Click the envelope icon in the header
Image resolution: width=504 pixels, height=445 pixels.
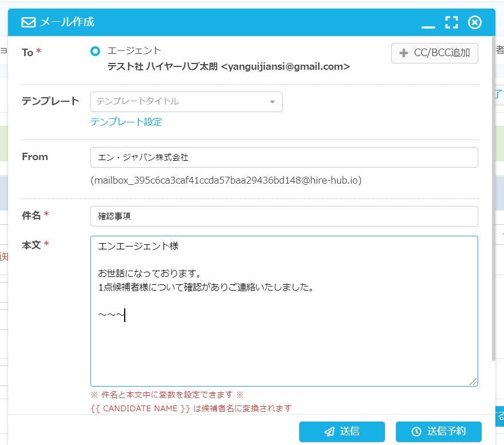(x=28, y=22)
